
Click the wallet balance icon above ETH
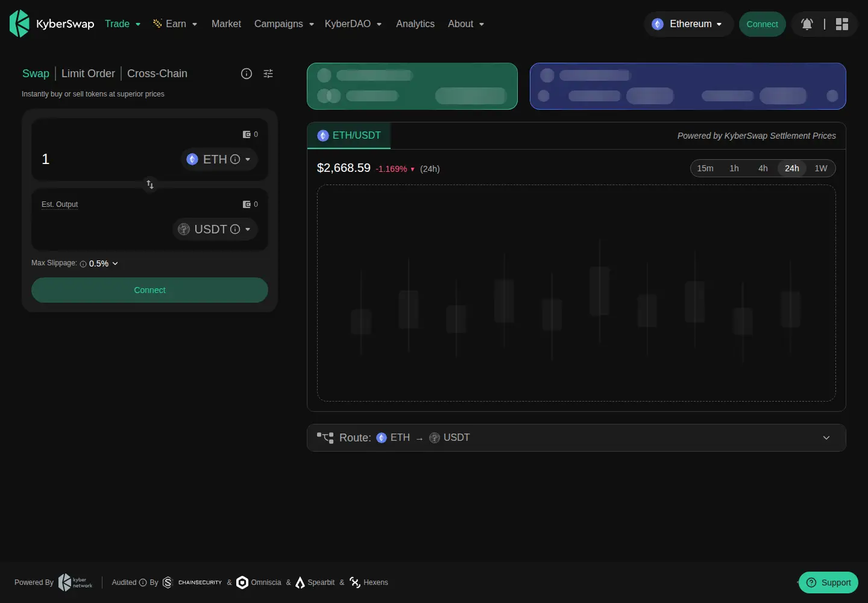pos(247,134)
